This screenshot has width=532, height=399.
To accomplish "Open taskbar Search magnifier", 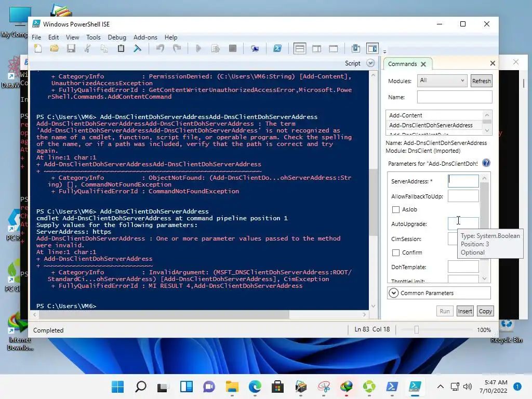I will click(140, 387).
